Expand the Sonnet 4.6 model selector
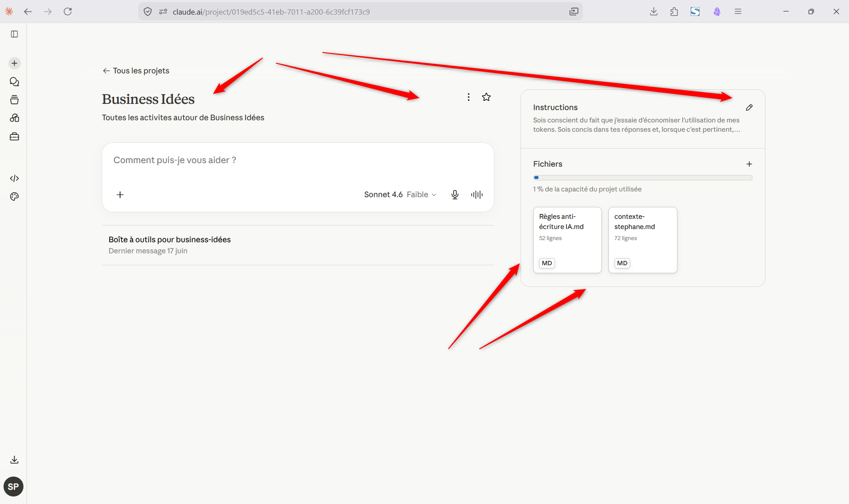The image size is (849, 504). point(400,195)
